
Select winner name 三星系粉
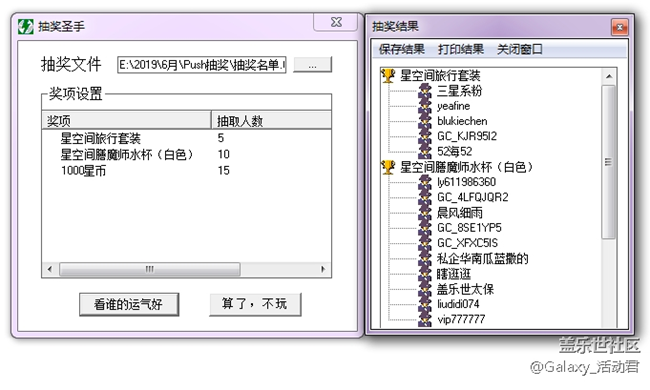pos(459,91)
